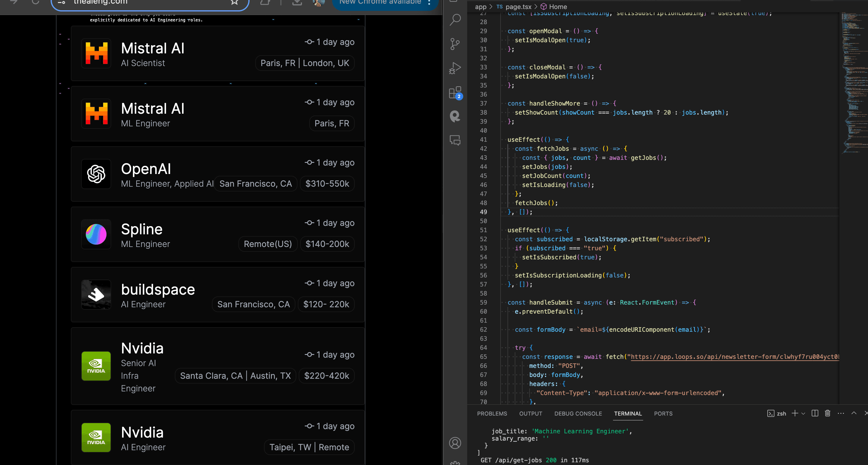Open Chrome profile avatar
The image size is (868, 465).
[319, 2]
